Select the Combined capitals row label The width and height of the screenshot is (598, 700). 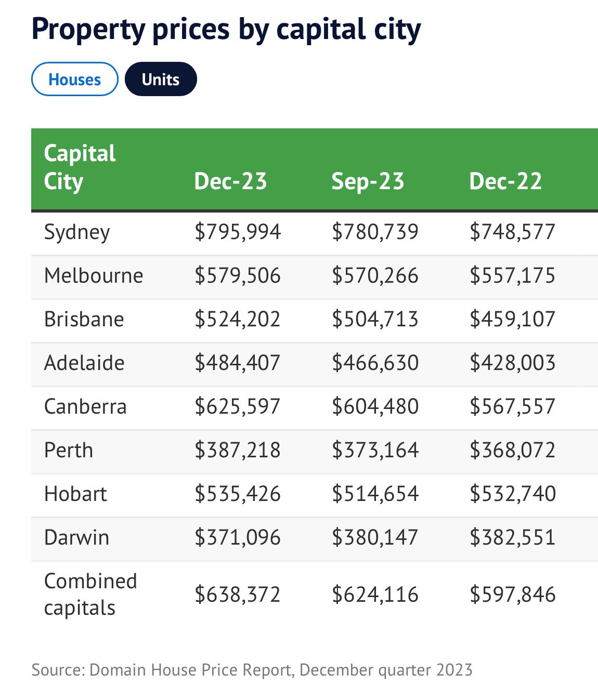pyautogui.click(x=90, y=594)
